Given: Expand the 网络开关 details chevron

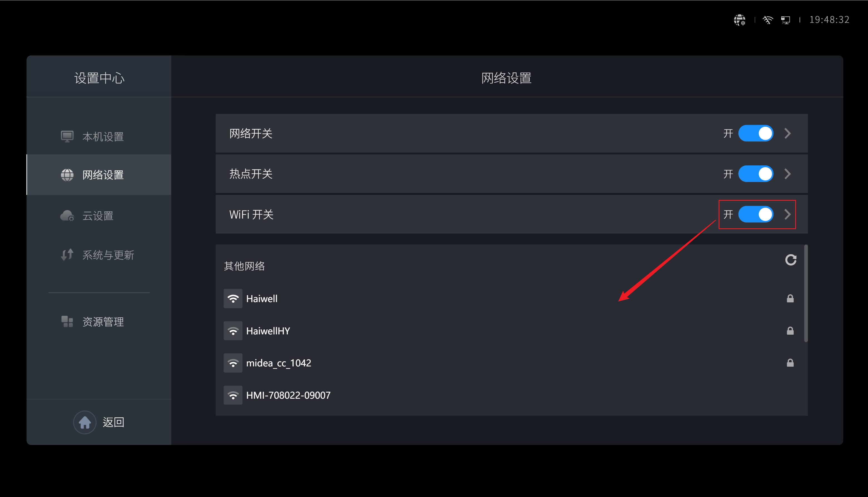Looking at the screenshot, I should tap(788, 133).
